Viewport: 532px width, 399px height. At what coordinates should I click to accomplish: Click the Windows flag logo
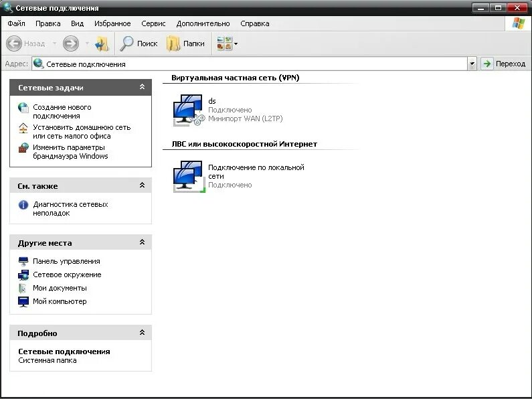(518, 23)
